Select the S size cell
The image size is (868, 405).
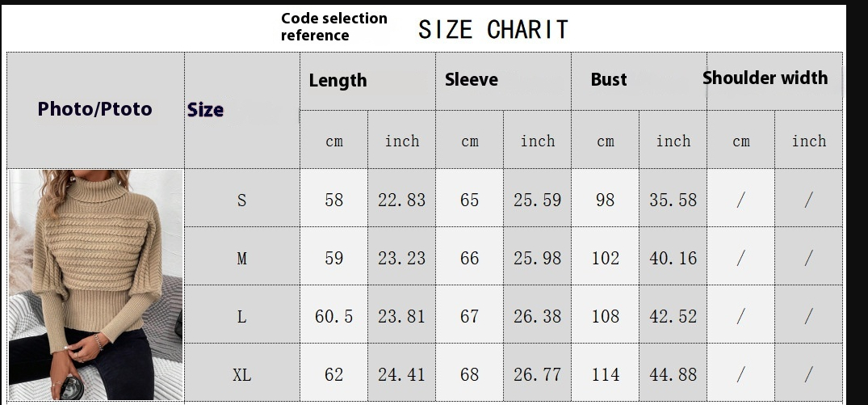pos(242,198)
